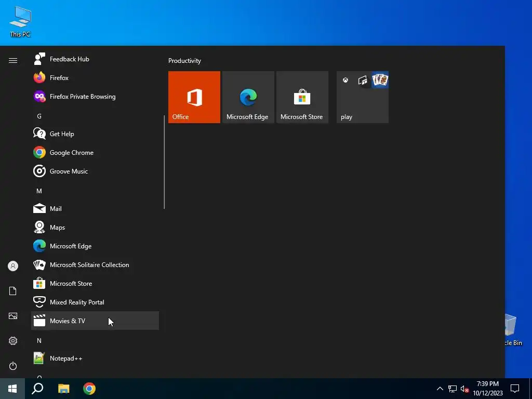Open Chrome from the taskbar

[x=89, y=389]
